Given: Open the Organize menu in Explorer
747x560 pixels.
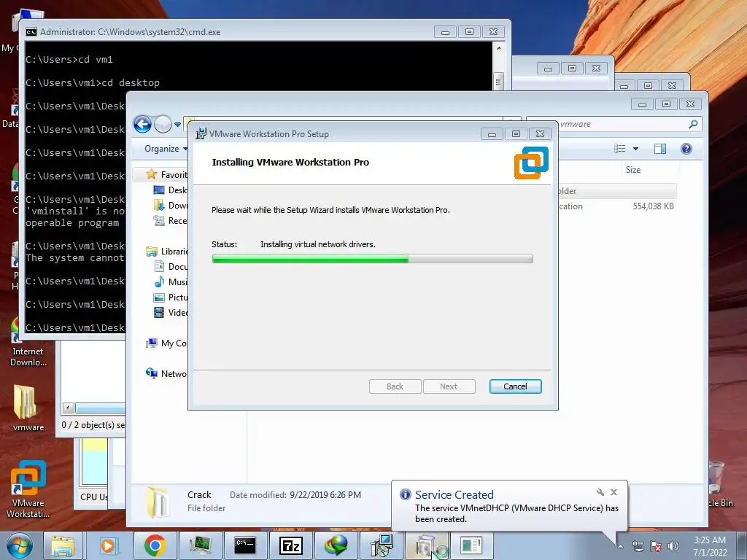Looking at the screenshot, I should coord(166,149).
